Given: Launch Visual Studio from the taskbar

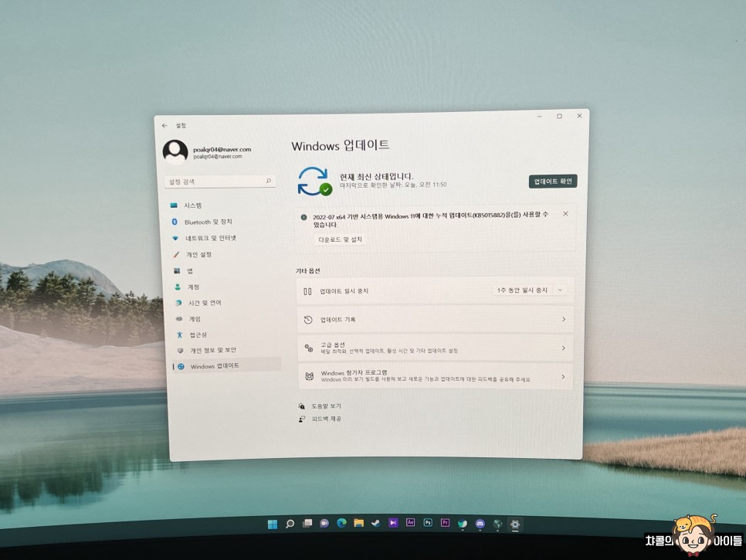Looking at the screenshot, I should point(393,522).
